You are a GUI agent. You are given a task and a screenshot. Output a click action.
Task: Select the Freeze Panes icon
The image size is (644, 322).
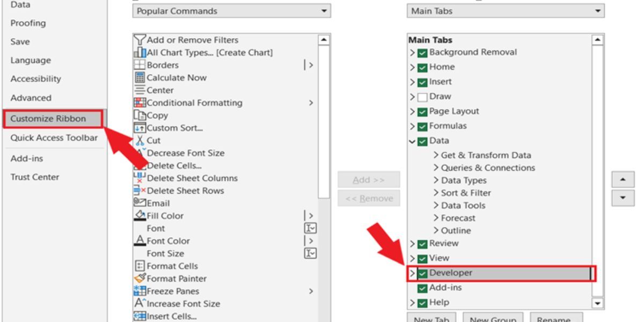(x=139, y=291)
